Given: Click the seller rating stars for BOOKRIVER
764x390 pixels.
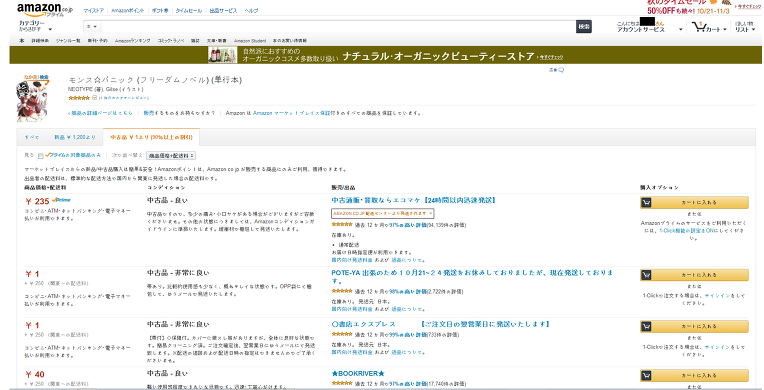Looking at the screenshot, I should [342, 383].
